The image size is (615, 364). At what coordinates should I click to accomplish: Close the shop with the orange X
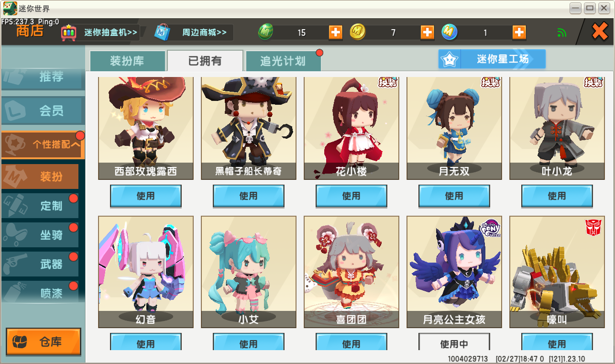point(600,32)
